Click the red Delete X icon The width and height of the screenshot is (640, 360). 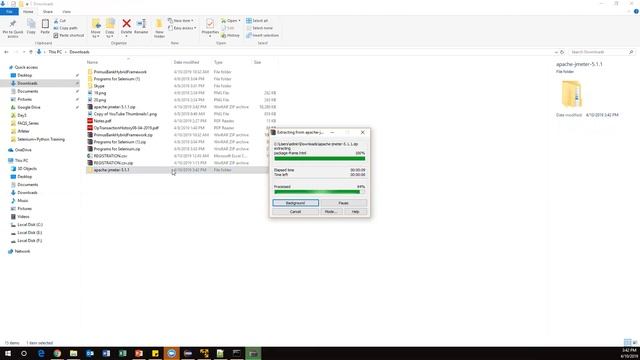(127, 24)
